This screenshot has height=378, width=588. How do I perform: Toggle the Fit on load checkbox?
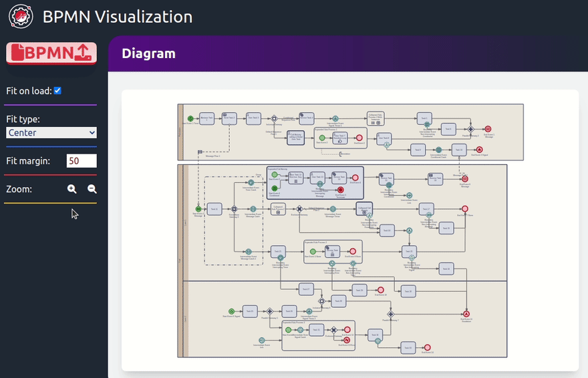(x=57, y=91)
